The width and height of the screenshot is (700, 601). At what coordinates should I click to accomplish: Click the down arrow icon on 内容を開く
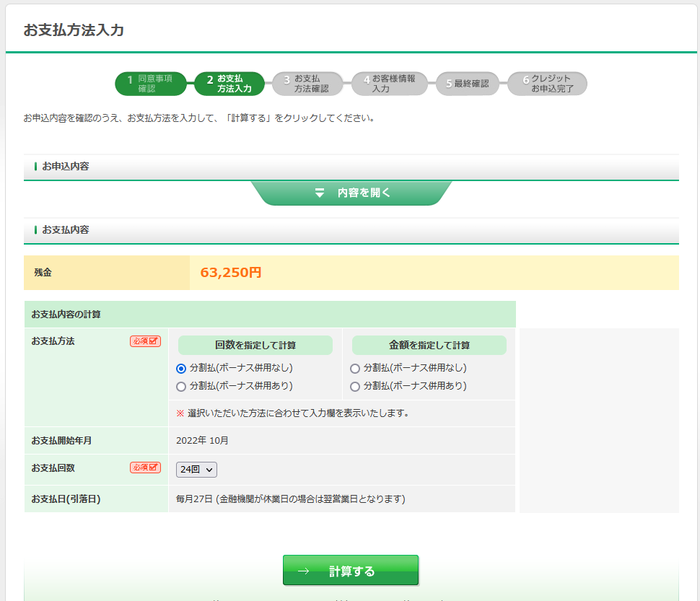coord(320,193)
